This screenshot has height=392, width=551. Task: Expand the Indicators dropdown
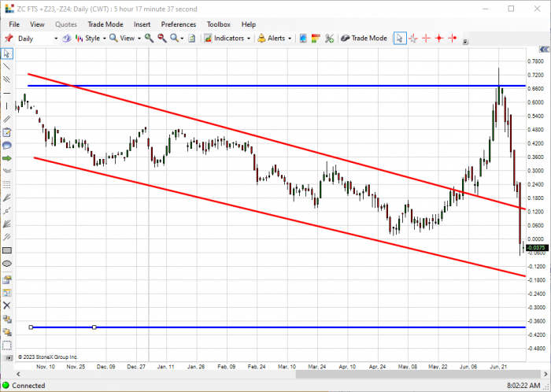point(249,39)
